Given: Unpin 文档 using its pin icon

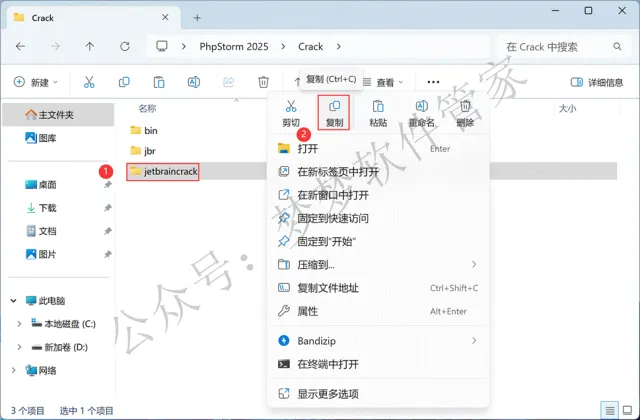Looking at the screenshot, I should point(108,231).
